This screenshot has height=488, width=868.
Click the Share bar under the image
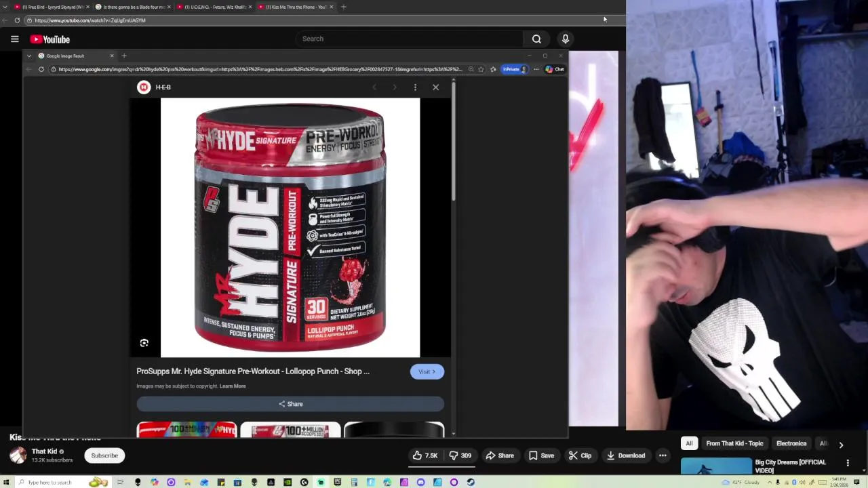[290, 404]
